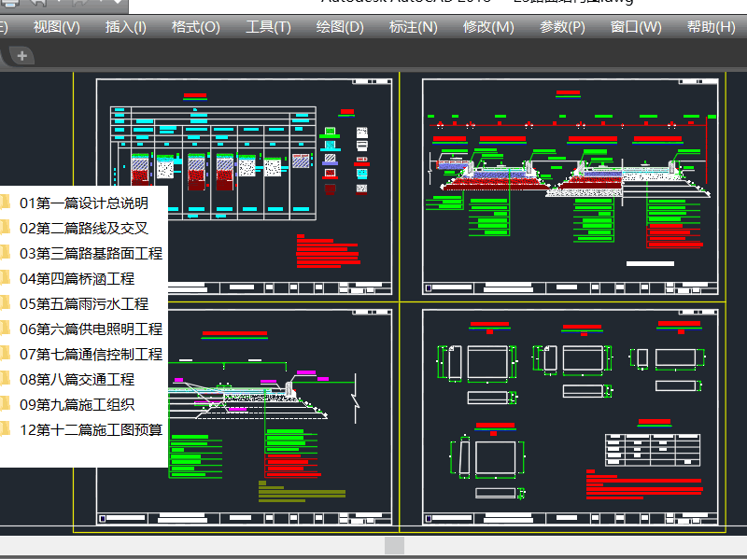The height and width of the screenshot is (560, 747).
Task: Click the wide road cross-section sheet with green labels
Action: tap(571, 187)
